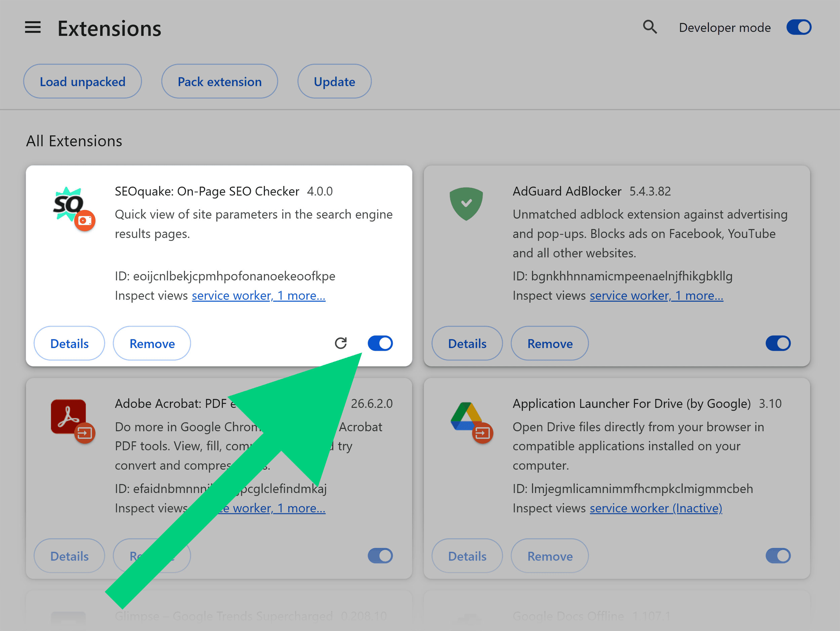This screenshot has height=631, width=840.
Task: Open SEOquake service worker inspect link
Action: point(259,295)
